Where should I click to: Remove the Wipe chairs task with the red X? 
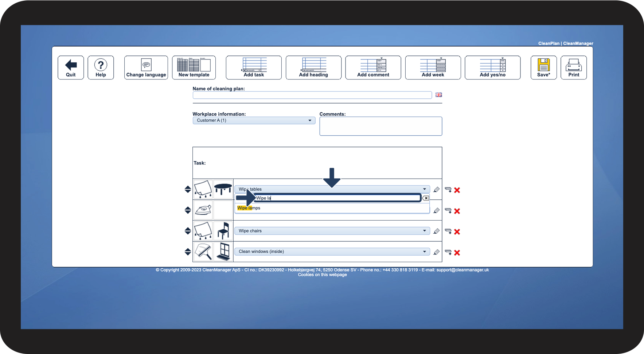(x=457, y=232)
